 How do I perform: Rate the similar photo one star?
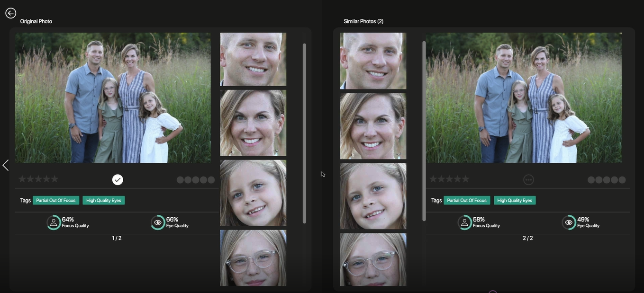[433, 179]
